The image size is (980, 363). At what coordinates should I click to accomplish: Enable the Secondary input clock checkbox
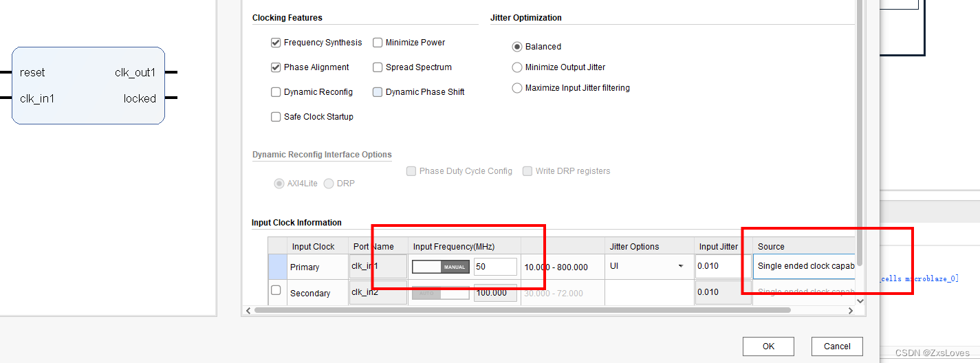pos(276,291)
